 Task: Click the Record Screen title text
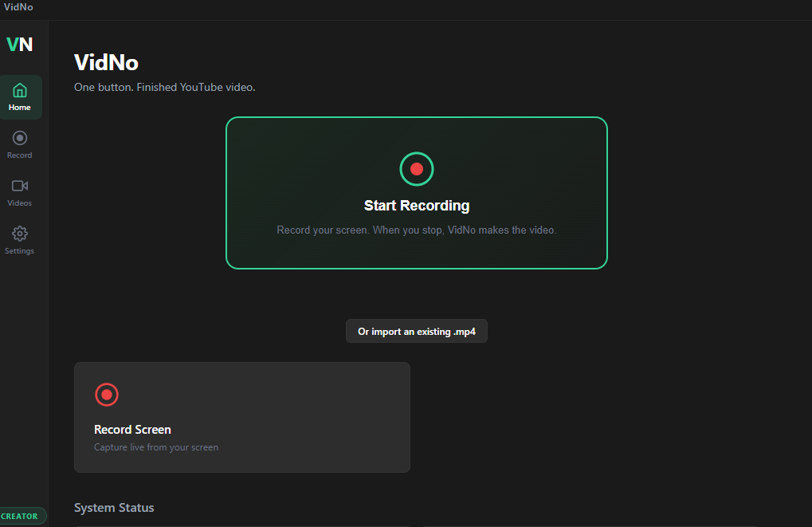tap(132, 429)
